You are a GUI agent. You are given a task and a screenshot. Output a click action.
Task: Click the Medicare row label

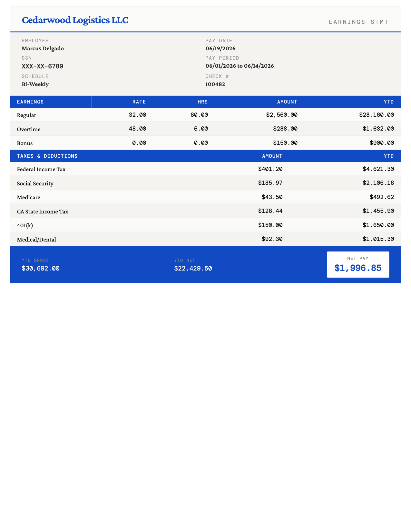click(28, 197)
